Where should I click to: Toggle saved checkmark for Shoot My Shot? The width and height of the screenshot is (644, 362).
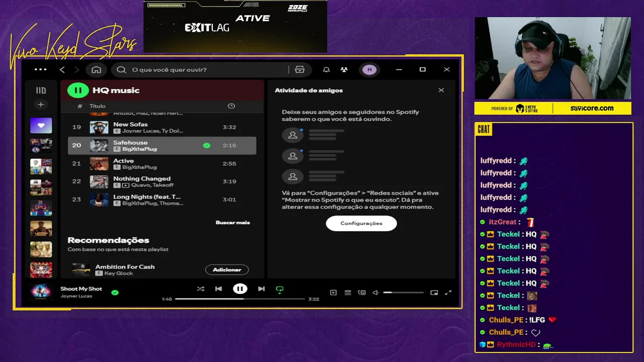(115, 292)
